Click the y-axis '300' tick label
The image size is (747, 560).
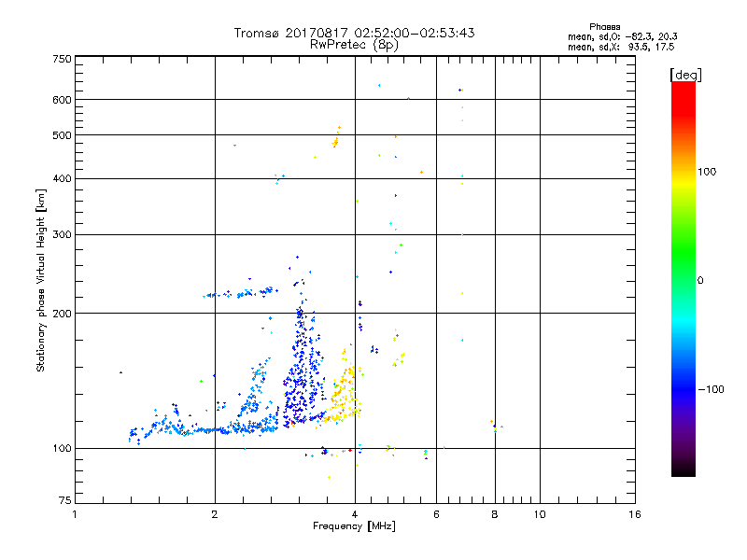click(62, 235)
